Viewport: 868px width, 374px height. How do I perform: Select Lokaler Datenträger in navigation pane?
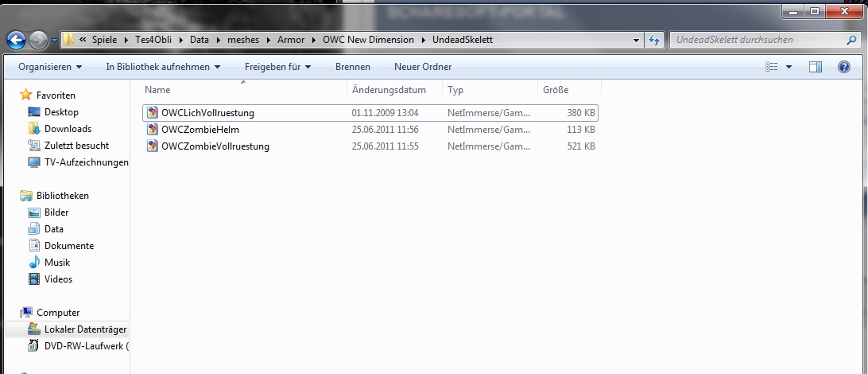pyautogui.click(x=85, y=329)
